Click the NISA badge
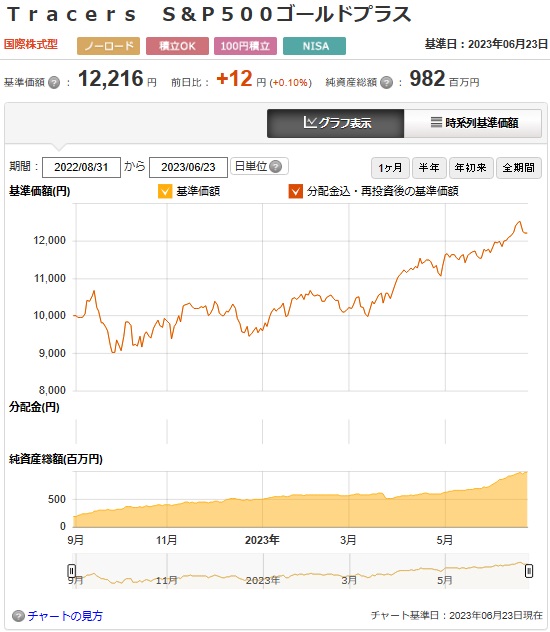The height and width of the screenshot is (632, 550). (314, 46)
